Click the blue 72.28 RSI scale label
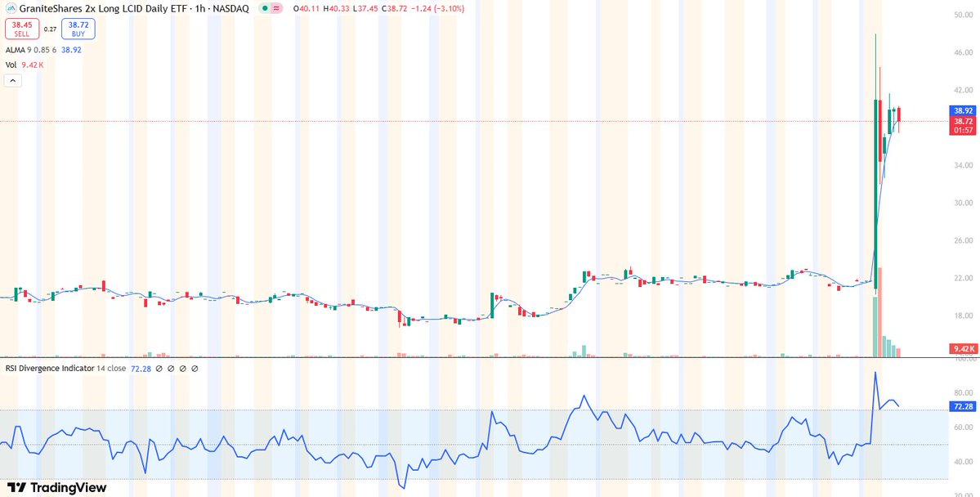Screen dimensions: 980x497 pyautogui.click(x=963, y=406)
